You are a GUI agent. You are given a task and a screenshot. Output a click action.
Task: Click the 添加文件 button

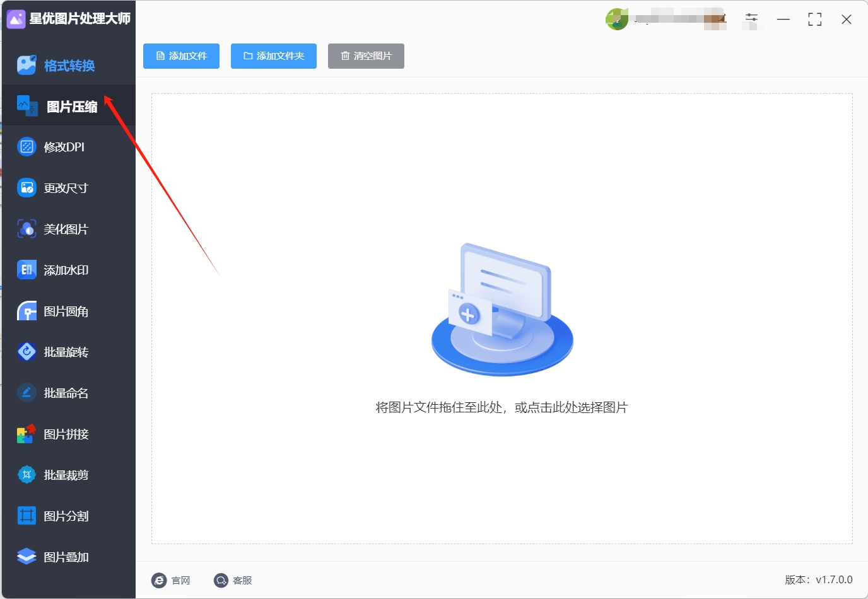181,56
